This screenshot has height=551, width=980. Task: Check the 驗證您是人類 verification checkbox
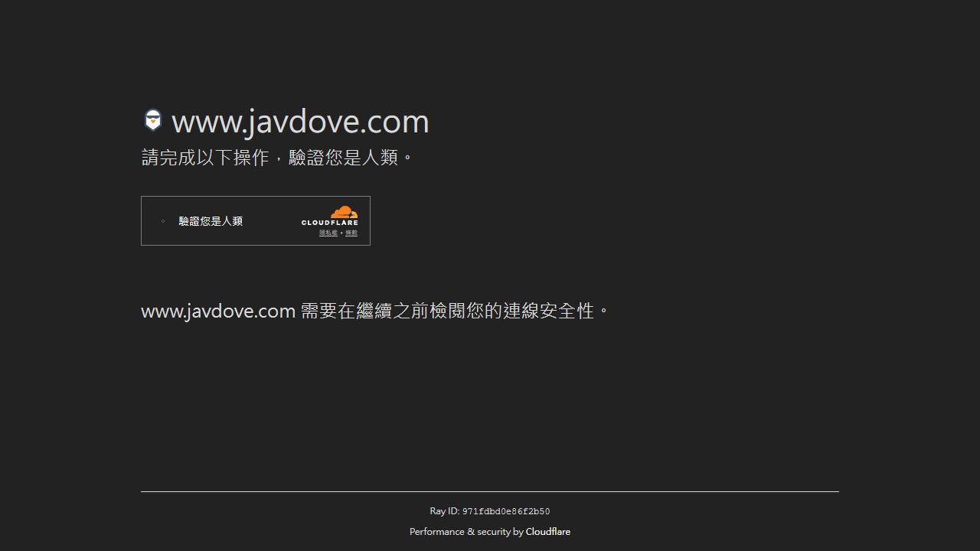click(x=163, y=221)
